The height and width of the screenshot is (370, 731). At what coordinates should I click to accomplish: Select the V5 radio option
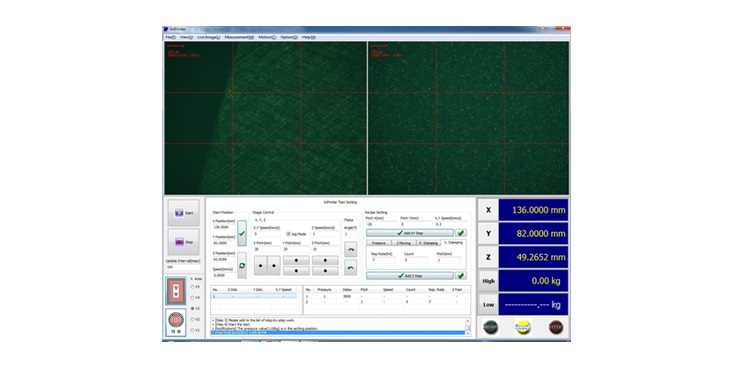pyautogui.click(x=193, y=287)
